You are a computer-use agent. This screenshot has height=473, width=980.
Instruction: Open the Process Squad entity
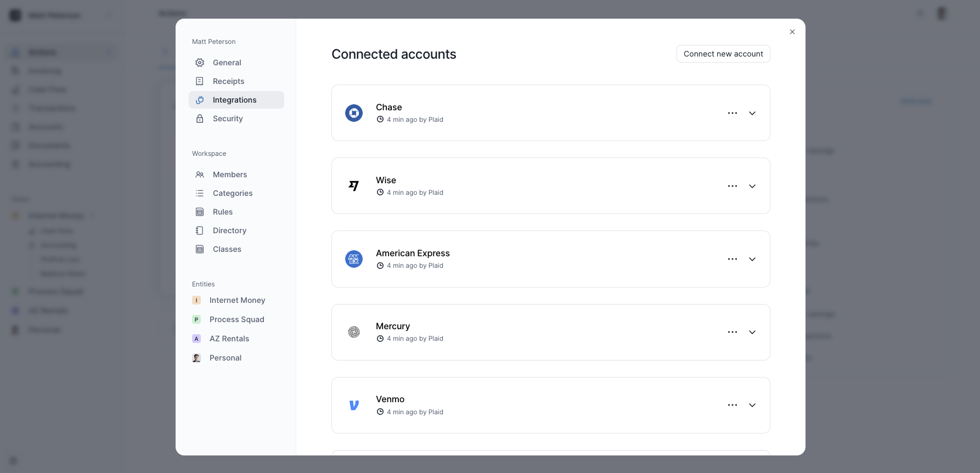(236, 319)
